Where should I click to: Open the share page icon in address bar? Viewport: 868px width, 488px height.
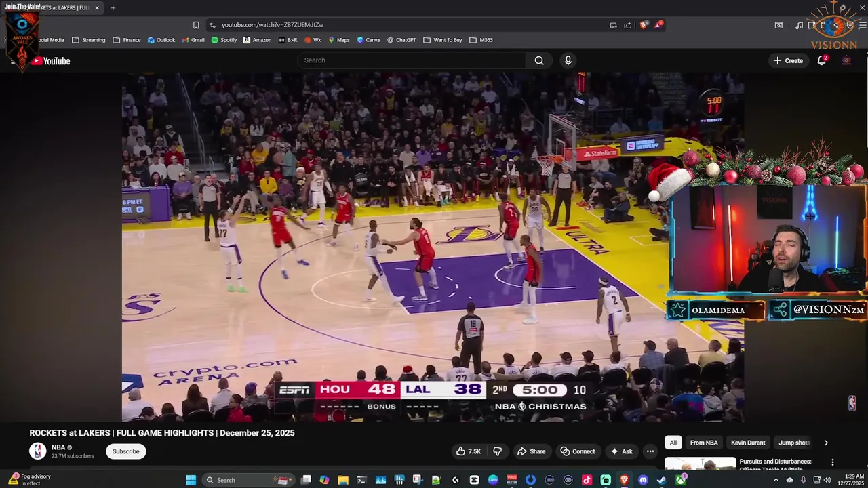(627, 25)
